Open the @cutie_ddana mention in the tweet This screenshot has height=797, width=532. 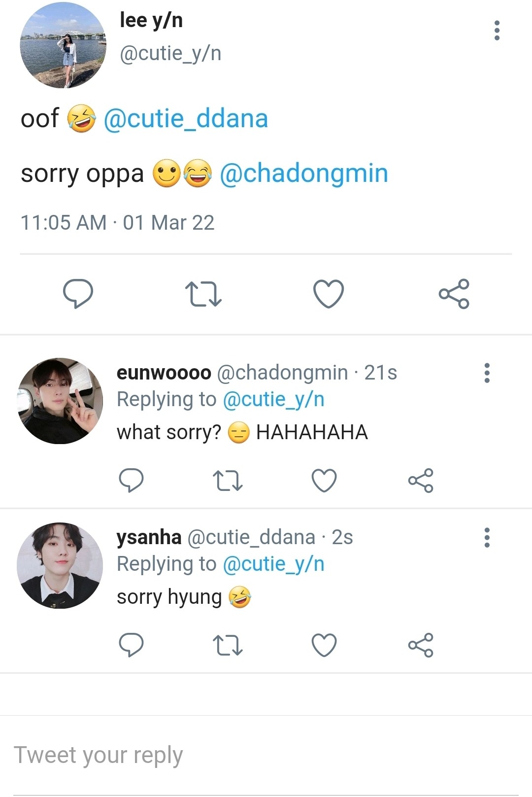186,119
